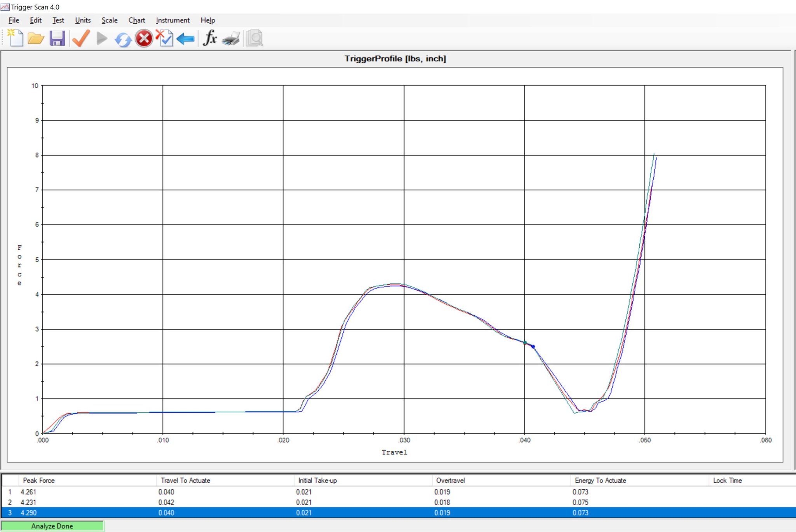Open the Instrument menu
This screenshot has height=532, width=796.
tap(173, 20)
